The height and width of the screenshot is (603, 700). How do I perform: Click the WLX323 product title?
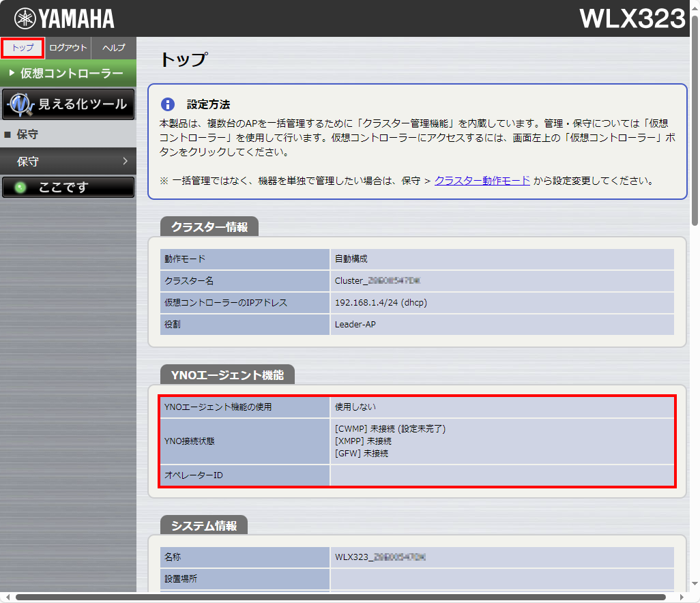pyautogui.click(x=632, y=18)
